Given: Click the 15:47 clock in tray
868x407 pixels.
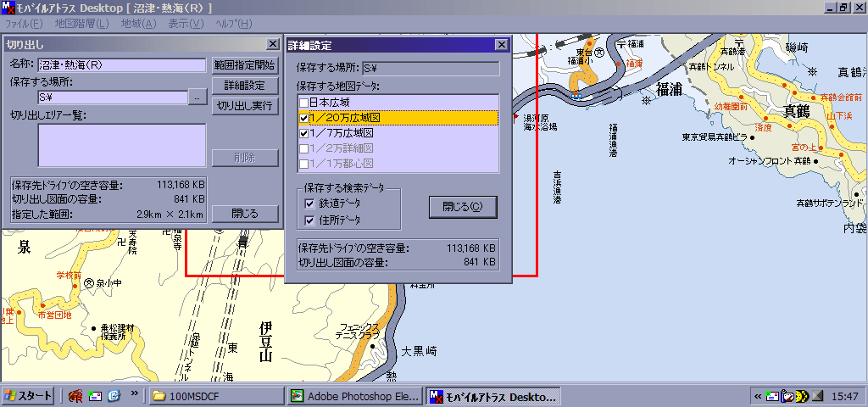Looking at the screenshot, I should coord(845,397).
